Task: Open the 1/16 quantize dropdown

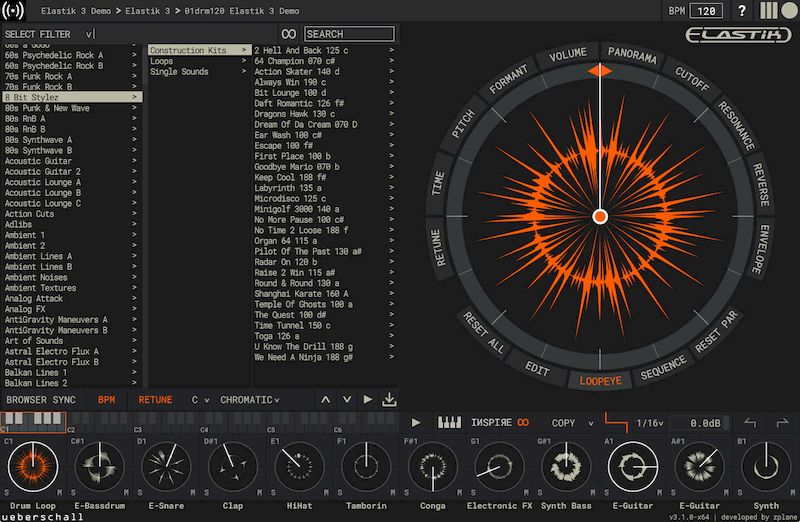Action: [649, 423]
